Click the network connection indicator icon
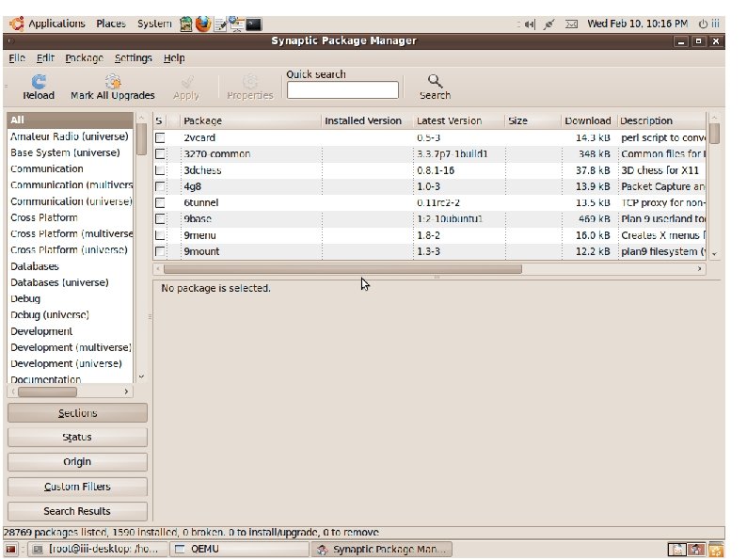Image resolution: width=747 pixels, height=560 pixels. coord(548,24)
